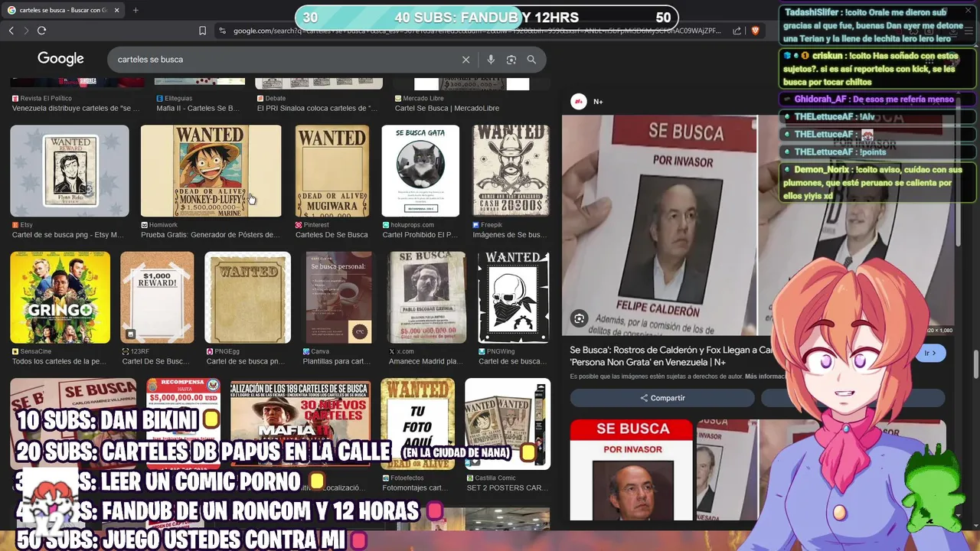This screenshot has height=551, width=980.
Task: Open 'Amanece Madrid pla...' x.com link
Action: coord(426,361)
